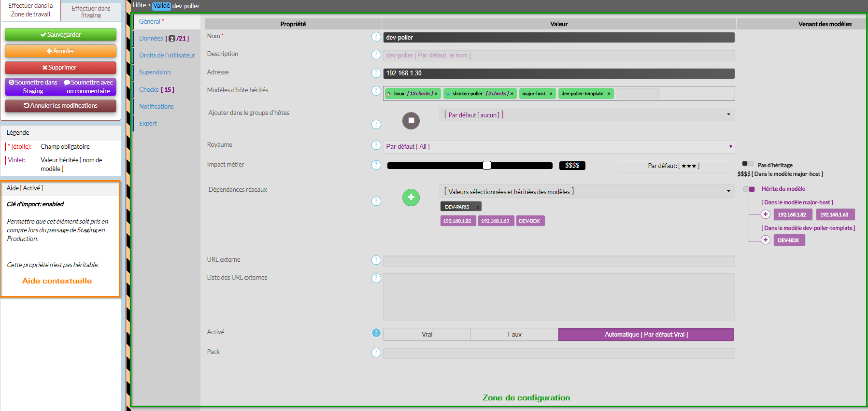The width and height of the screenshot is (868, 411).
Task: Remove the linux template tag
Action: coord(436,94)
